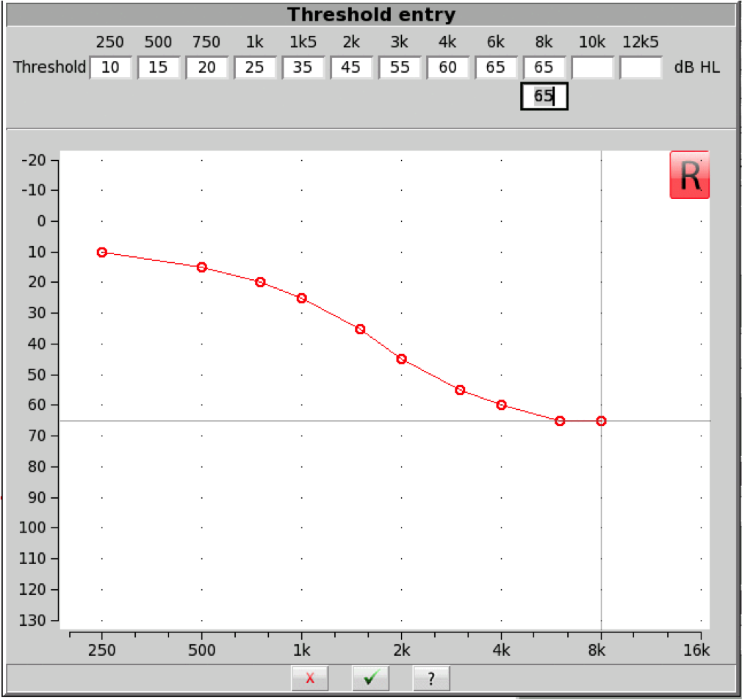Open help with the question mark button

(x=431, y=678)
